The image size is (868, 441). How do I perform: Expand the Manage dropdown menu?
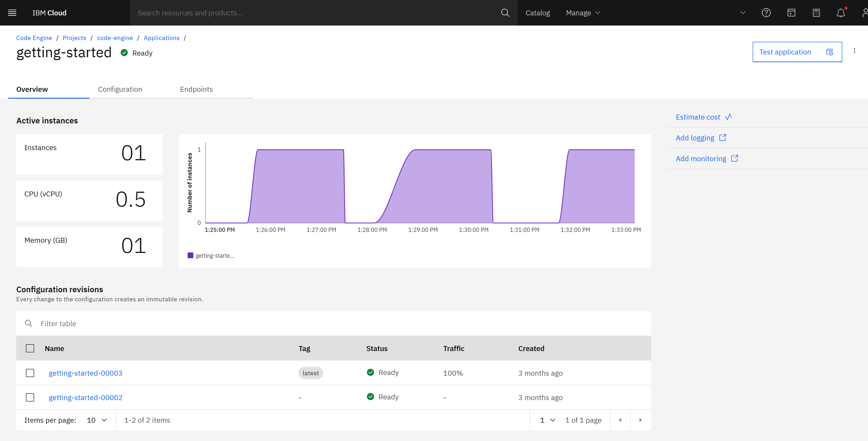583,13
